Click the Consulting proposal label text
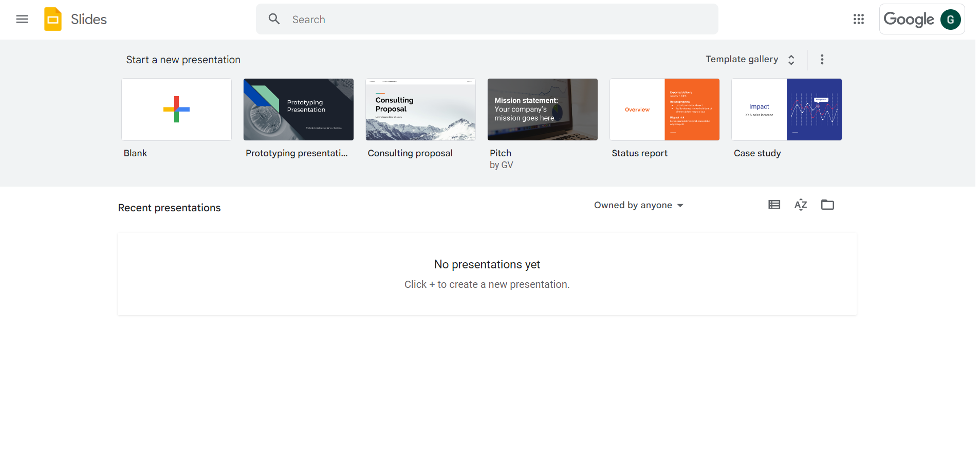 point(410,153)
